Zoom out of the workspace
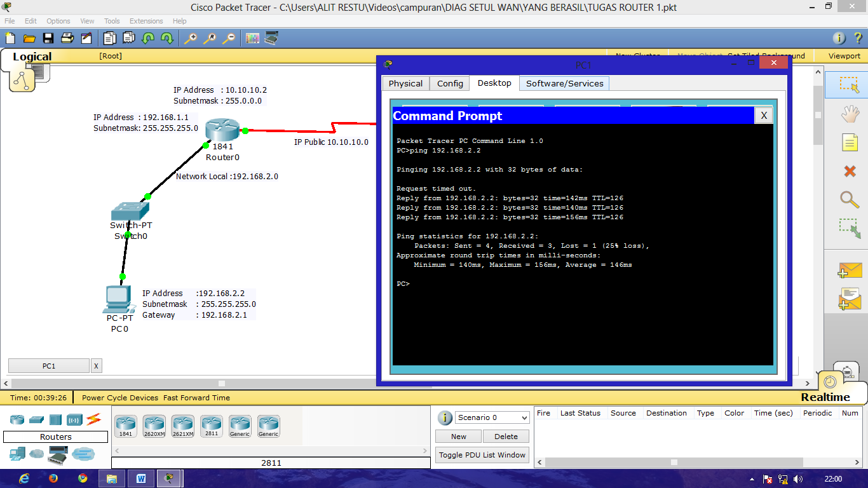This screenshot has width=868, height=488. (229, 38)
